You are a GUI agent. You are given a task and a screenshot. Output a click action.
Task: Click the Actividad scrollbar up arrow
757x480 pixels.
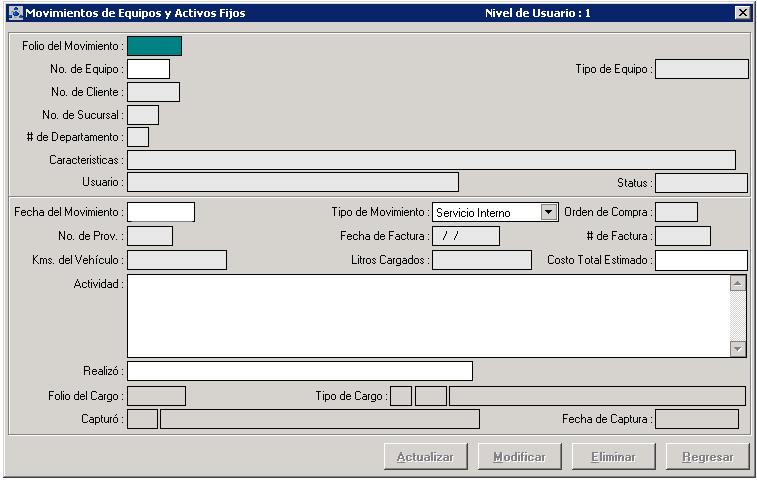(738, 283)
